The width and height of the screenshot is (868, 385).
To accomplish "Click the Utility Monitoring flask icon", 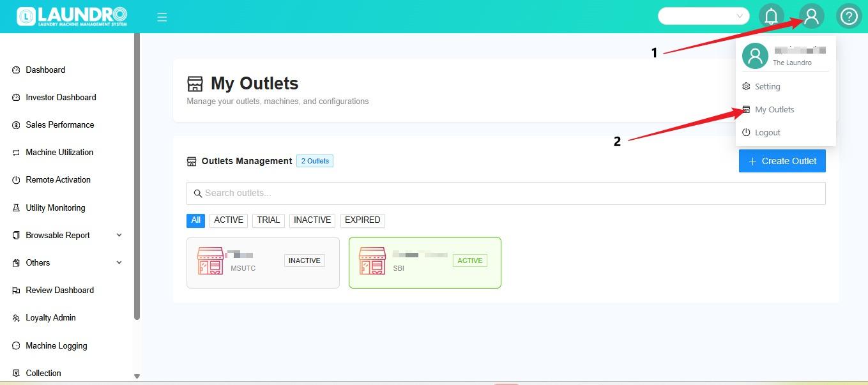I will (x=16, y=208).
